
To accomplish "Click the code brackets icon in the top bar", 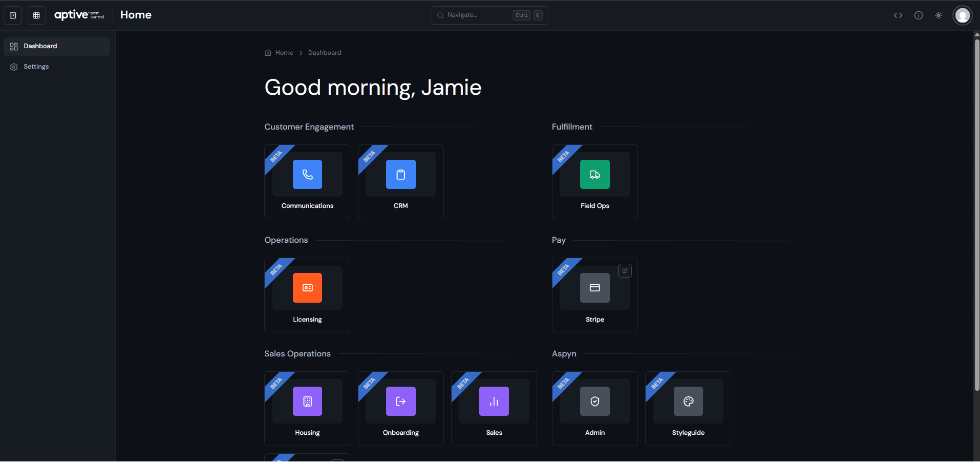I will tap(898, 15).
